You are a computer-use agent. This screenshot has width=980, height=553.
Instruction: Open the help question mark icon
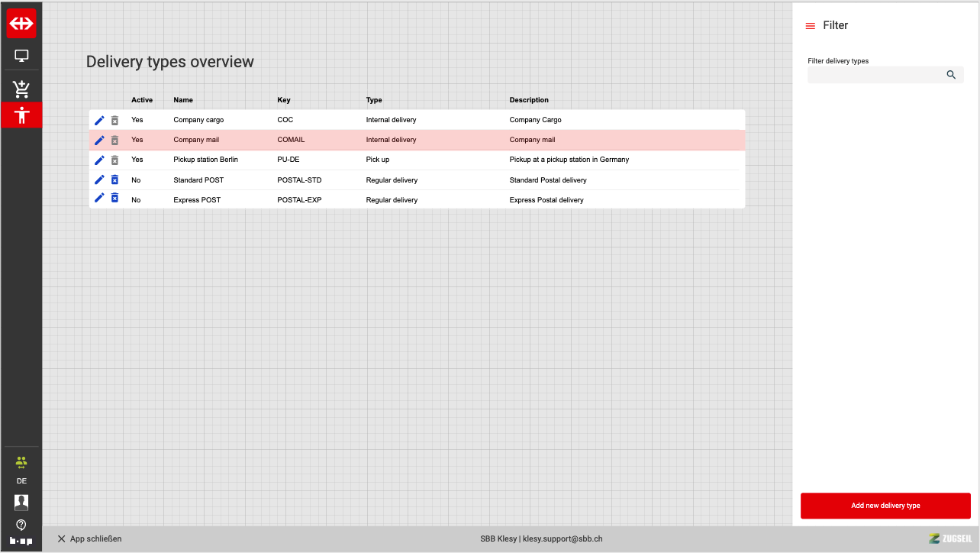click(x=21, y=525)
